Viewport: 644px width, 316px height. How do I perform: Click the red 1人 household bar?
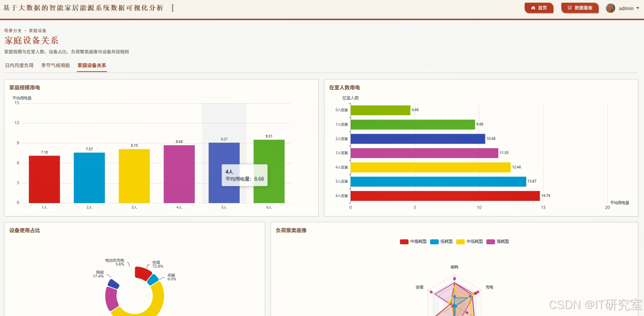click(x=44, y=180)
